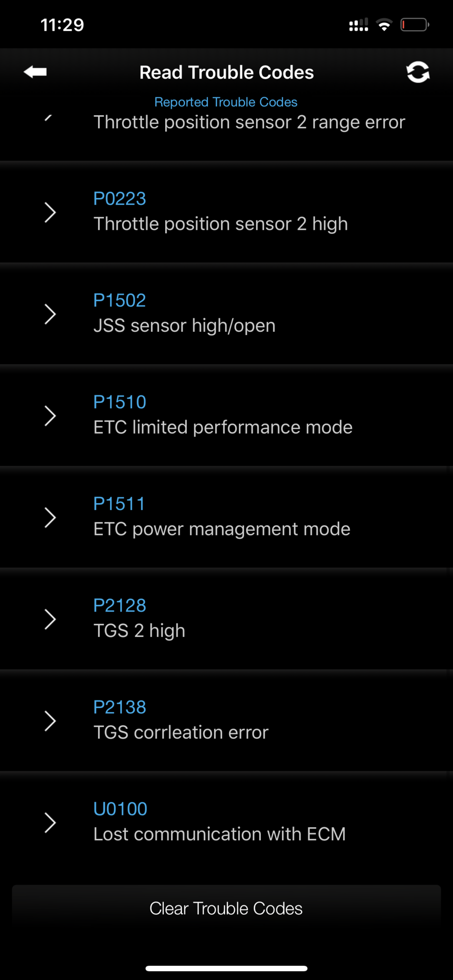Image resolution: width=453 pixels, height=980 pixels.
Task: Tap the refresh codes icon
Action: click(x=418, y=73)
